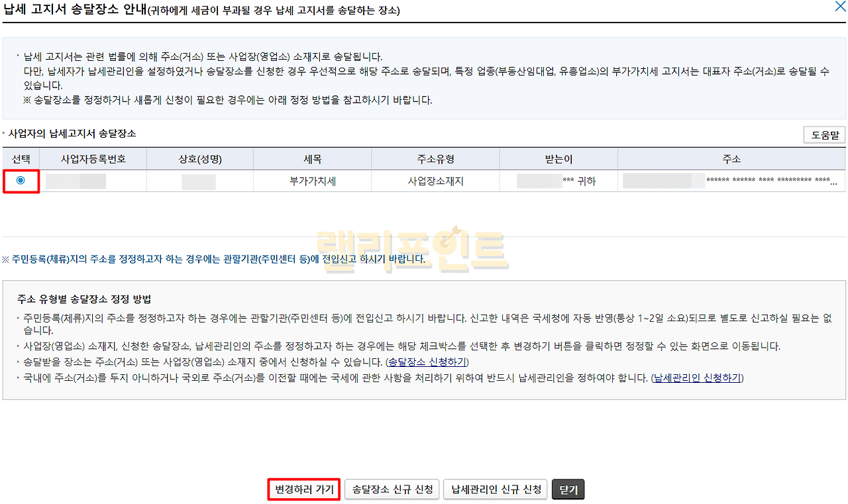This screenshot has width=848, height=504.
Task: Click the 세목 column header
Action: 312,159
